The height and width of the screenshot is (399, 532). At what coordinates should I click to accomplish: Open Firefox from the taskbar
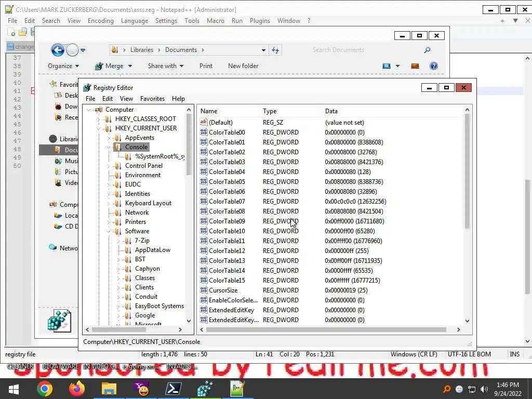click(77, 389)
